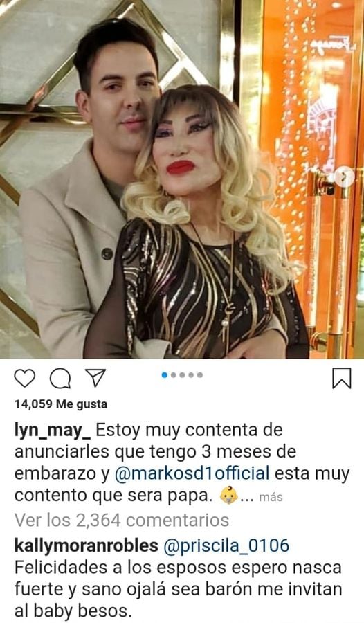Select the fourth carousel dot
This screenshot has width=364, height=623.
(x=191, y=375)
